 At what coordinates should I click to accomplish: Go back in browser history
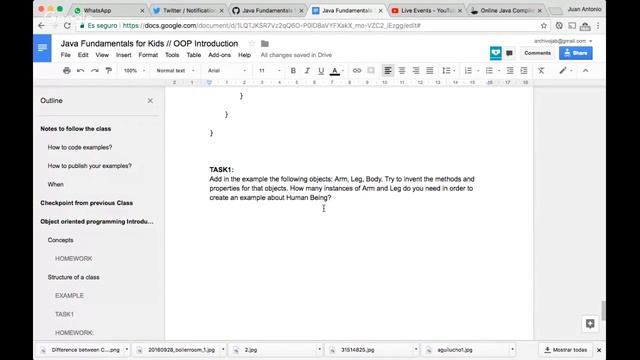click(x=41, y=26)
